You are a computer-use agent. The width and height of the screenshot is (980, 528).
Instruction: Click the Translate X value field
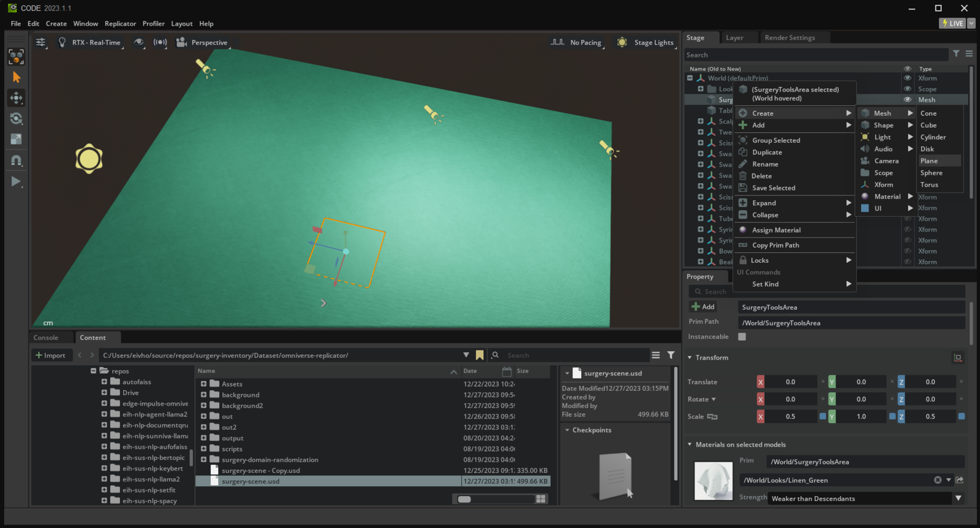[x=790, y=382]
